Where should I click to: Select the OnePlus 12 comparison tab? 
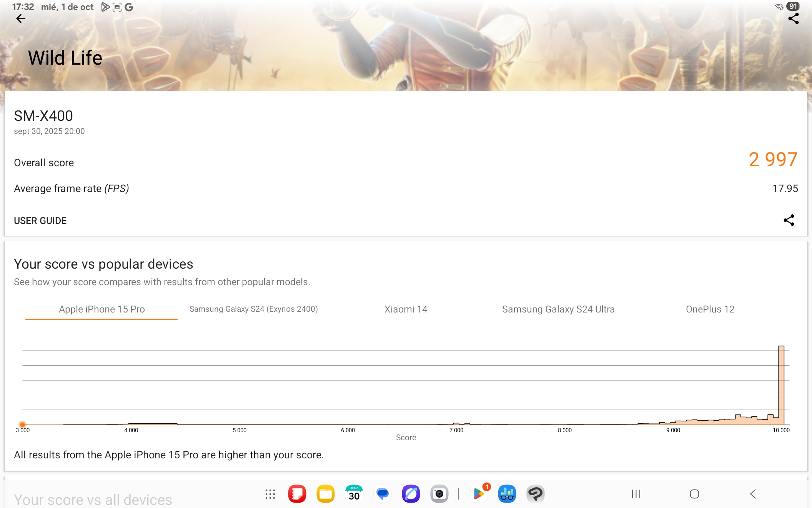tap(710, 309)
